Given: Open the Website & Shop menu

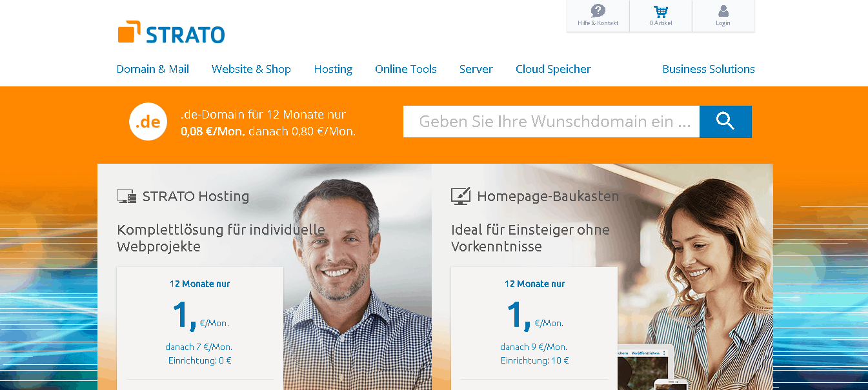Looking at the screenshot, I should coord(251,69).
